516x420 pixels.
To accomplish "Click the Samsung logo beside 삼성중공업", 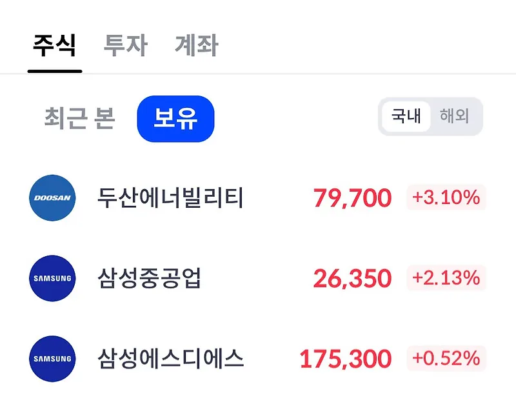I will point(52,278).
